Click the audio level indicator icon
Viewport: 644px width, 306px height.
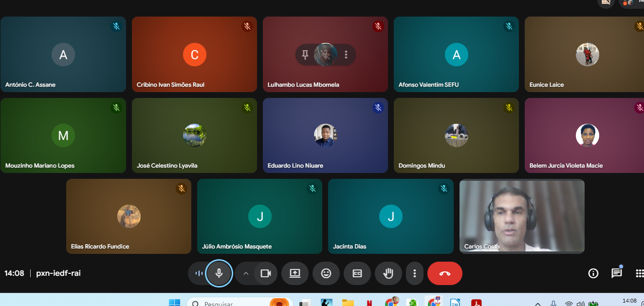[199, 273]
